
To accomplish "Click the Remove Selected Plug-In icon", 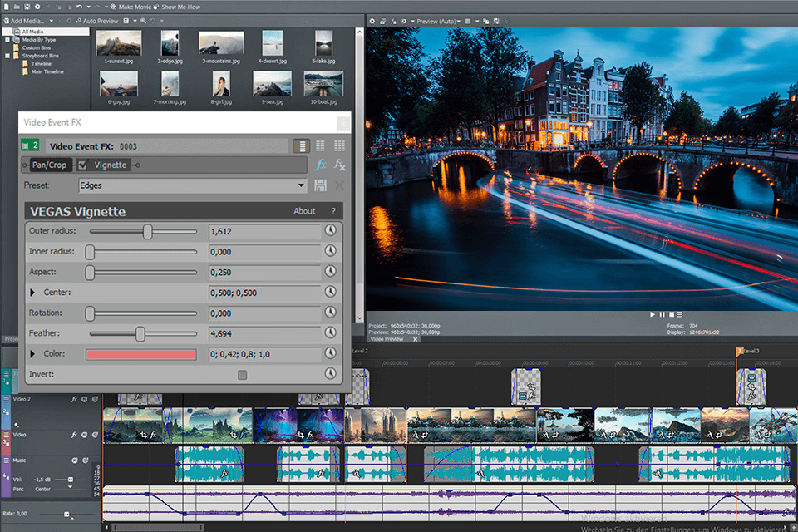I will 339,165.
